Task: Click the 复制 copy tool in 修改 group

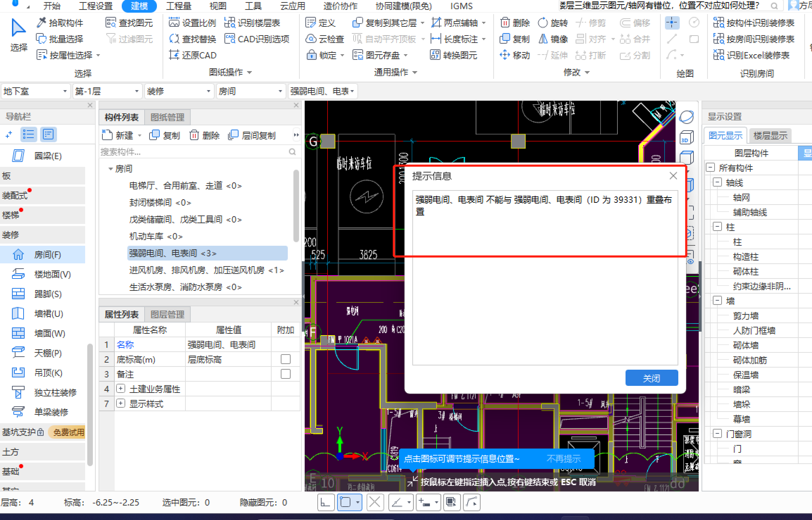Action: coord(515,39)
